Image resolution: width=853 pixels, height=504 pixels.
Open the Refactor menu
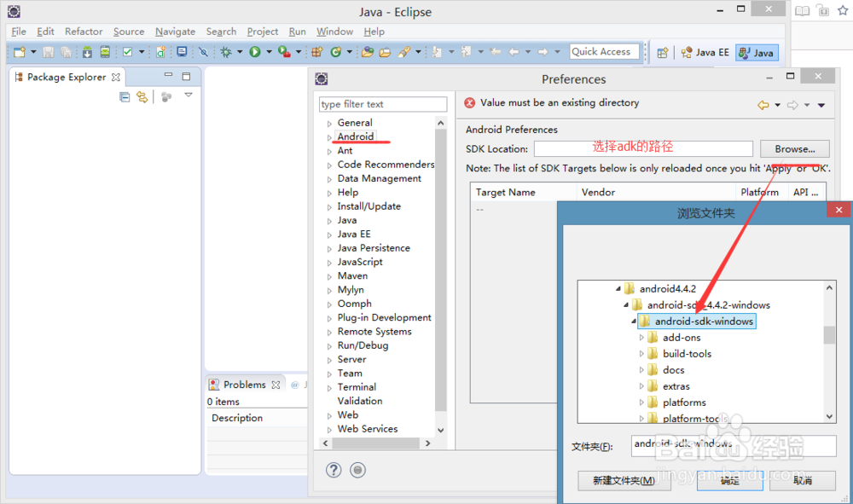pos(84,32)
